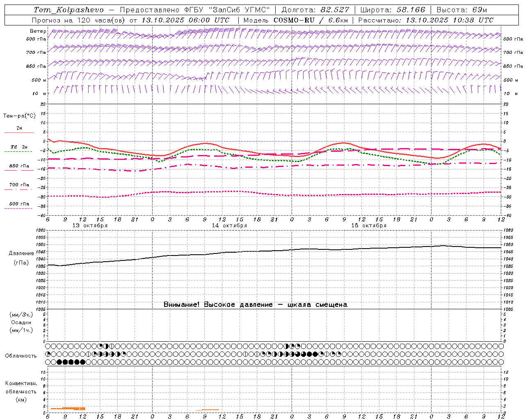Click the 'Осадки' precipitation label
Image resolution: width=525 pixels, height=420 pixels.
pos(21,322)
